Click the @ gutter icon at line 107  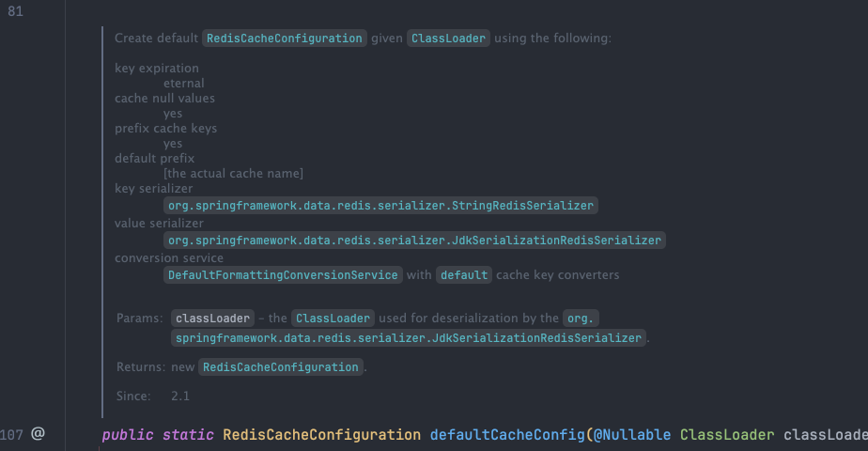pos(38,434)
